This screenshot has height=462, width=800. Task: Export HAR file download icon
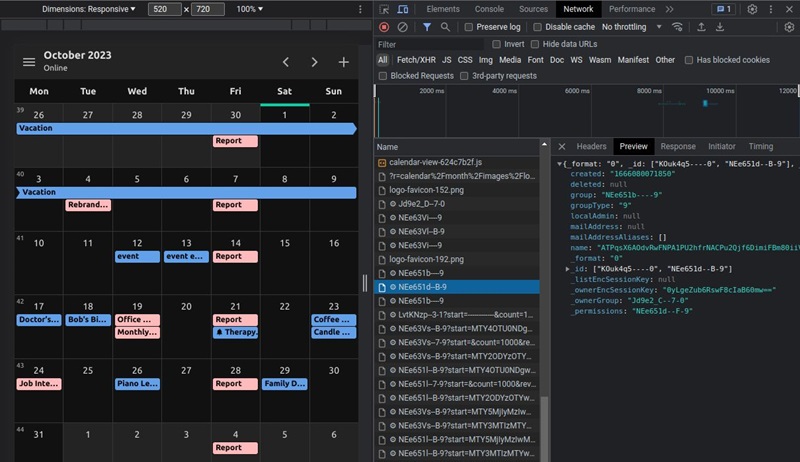point(720,27)
